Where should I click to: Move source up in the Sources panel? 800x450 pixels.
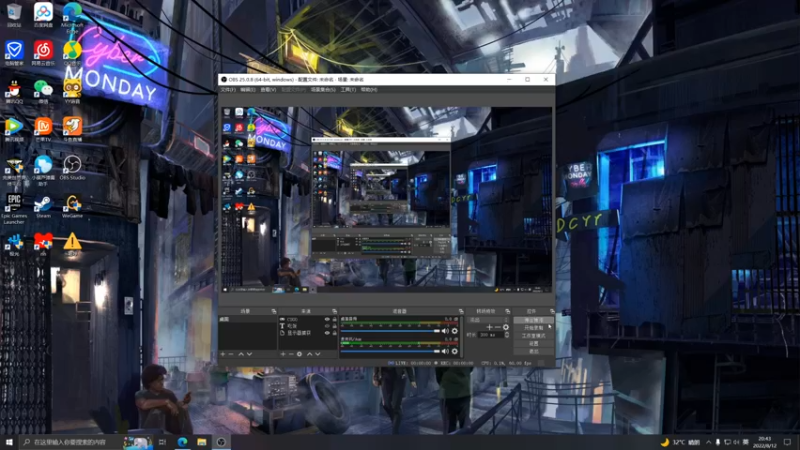pyautogui.click(x=309, y=354)
